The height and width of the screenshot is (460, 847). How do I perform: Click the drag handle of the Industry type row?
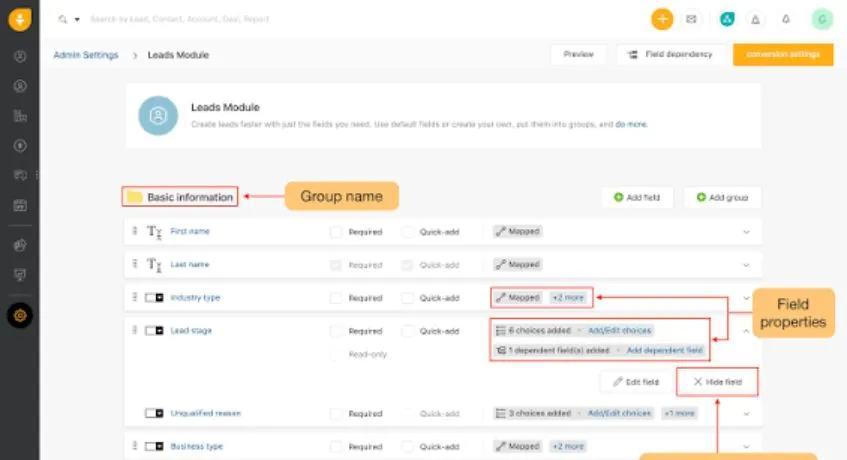(135, 297)
